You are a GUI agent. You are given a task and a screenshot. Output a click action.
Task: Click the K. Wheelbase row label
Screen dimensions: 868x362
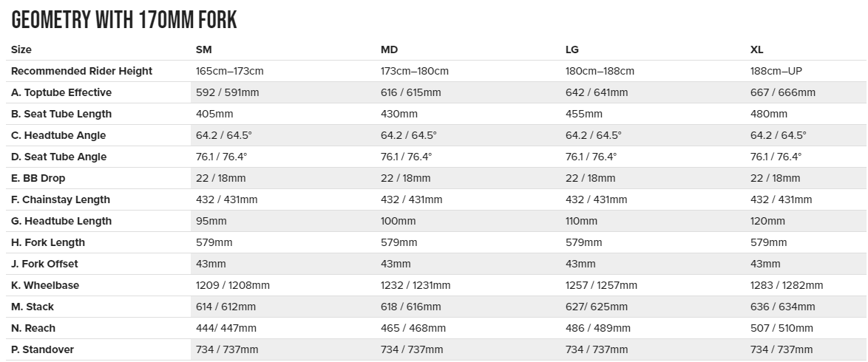click(45, 285)
